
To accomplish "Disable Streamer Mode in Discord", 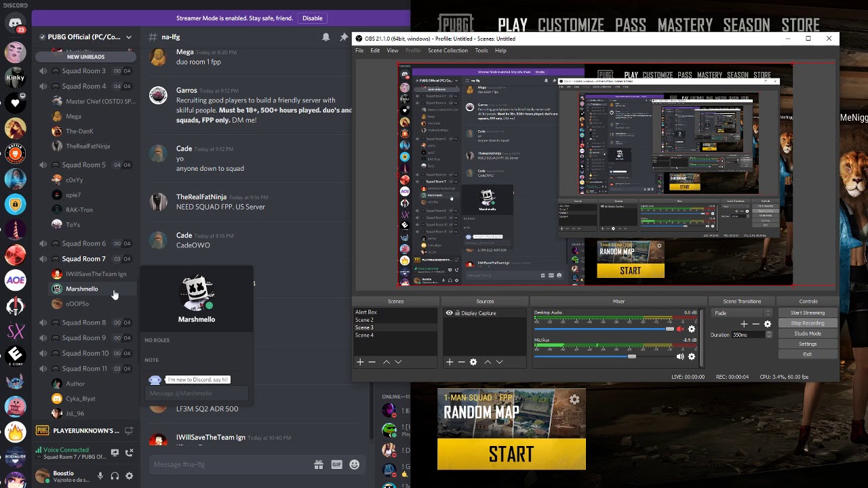I will click(x=312, y=18).
